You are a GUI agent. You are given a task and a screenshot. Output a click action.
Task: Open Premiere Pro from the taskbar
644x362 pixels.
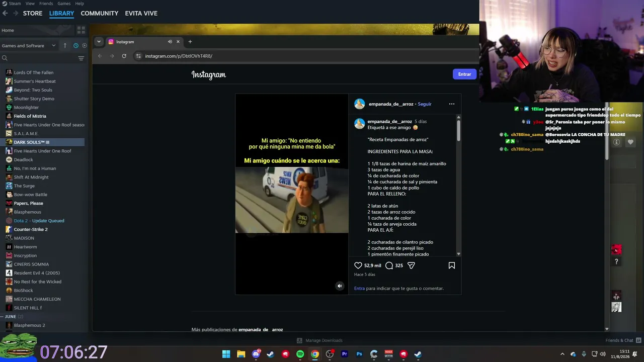pos(345,354)
